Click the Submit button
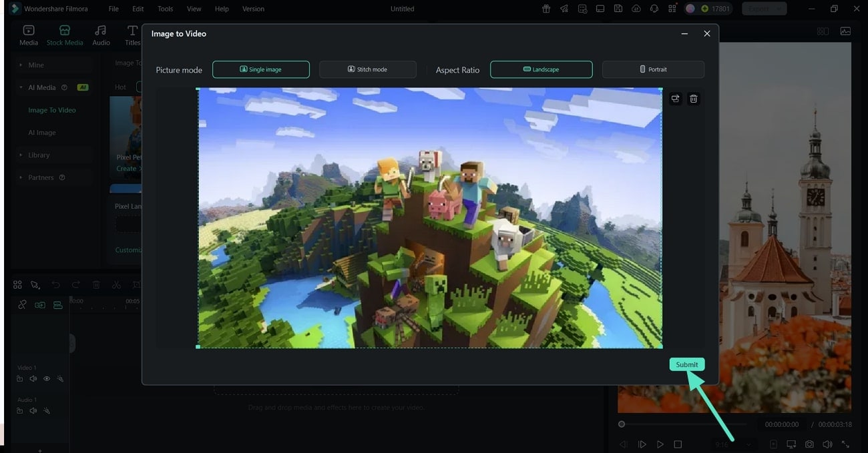The width and height of the screenshot is (868, 453). coord(686,364)
